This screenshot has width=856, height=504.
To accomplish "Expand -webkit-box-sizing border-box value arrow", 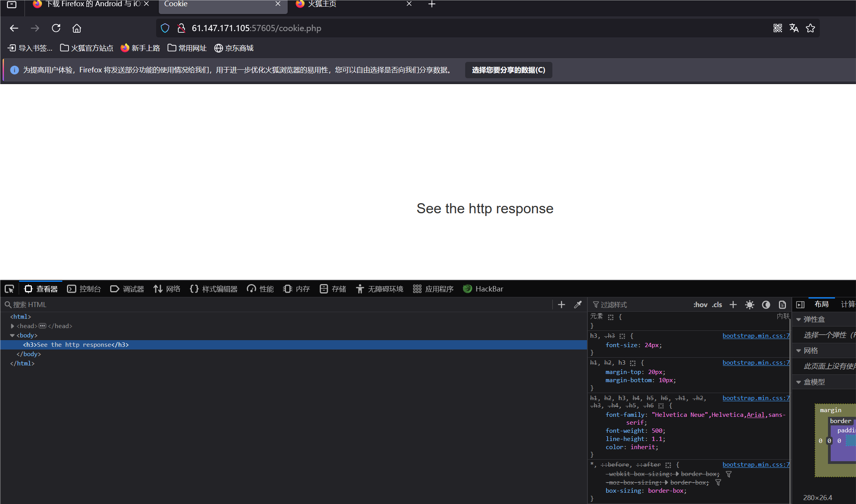I will 677,474.
